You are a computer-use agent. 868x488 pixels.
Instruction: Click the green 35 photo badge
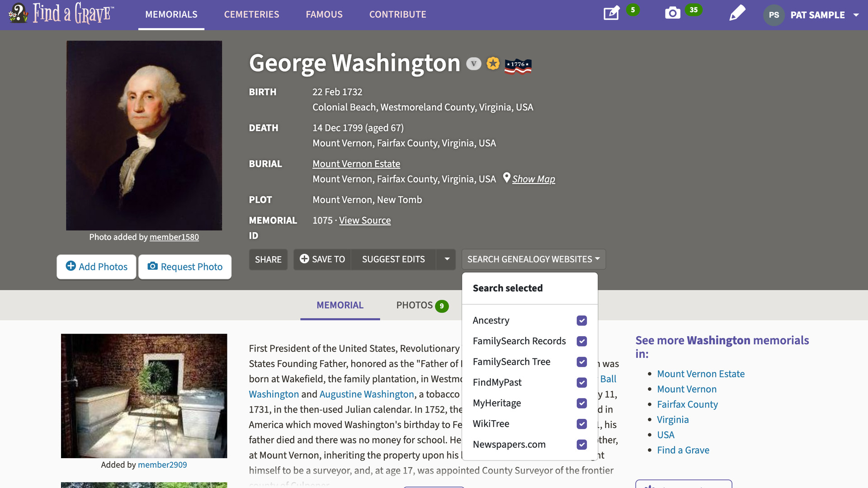pyautogui.click(x=693, y=10)
